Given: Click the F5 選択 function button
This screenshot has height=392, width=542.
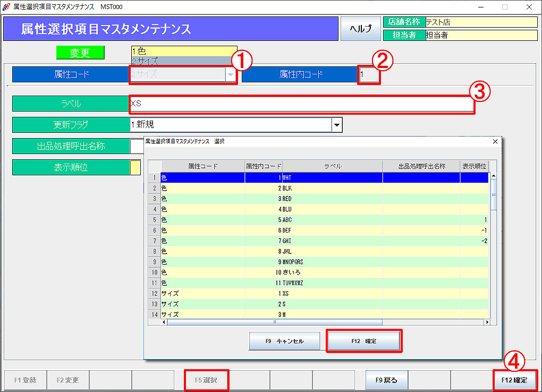Looking at the screenshot, I should 207,380.
